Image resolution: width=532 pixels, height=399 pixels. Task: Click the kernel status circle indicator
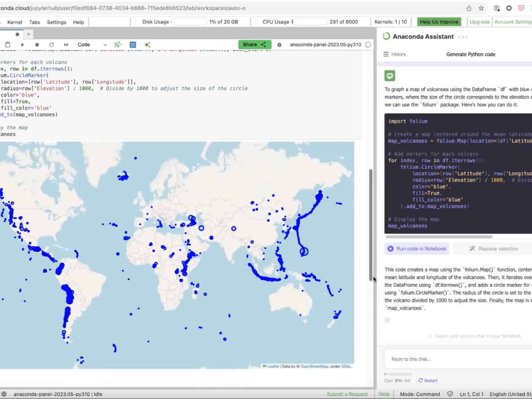[x=368, y=45]
